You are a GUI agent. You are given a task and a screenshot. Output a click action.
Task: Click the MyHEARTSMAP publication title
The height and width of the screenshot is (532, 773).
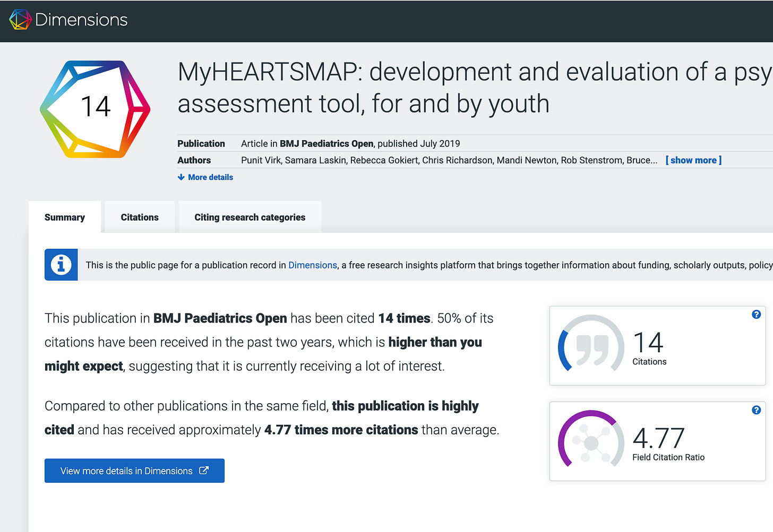pos(475,88)
